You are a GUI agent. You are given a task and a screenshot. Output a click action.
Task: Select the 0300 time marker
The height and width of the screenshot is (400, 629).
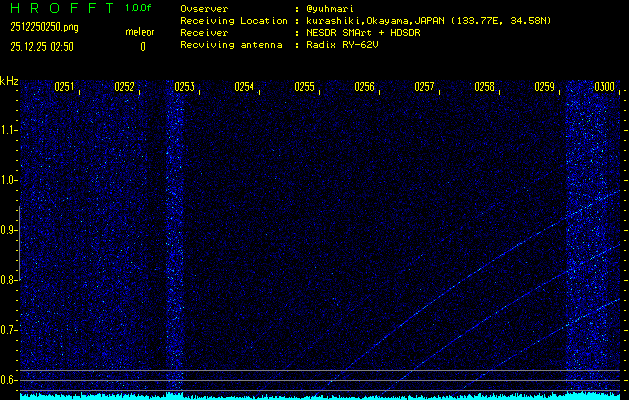click(604, 87)
